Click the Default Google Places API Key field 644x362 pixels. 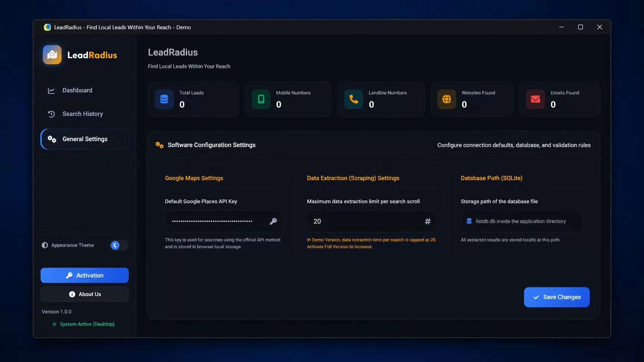[x=224, y=221]
